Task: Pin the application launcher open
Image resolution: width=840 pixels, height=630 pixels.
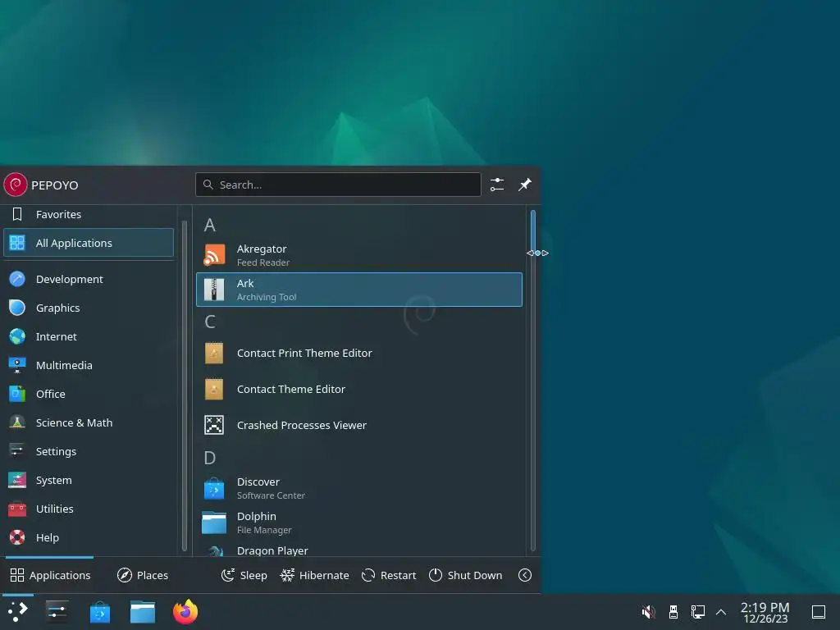Action: point(525,185)
